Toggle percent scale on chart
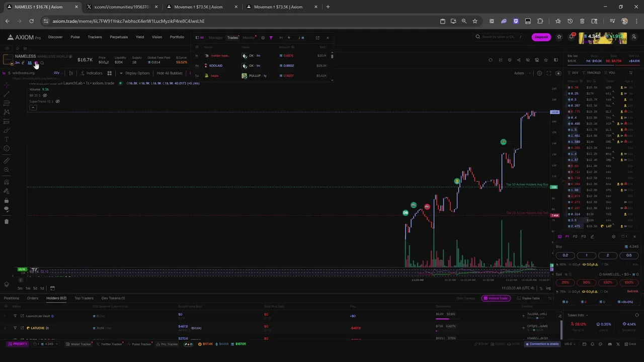The height and width of the screenshot is (362, 644). pyautogui.click(x=541, y=288)
